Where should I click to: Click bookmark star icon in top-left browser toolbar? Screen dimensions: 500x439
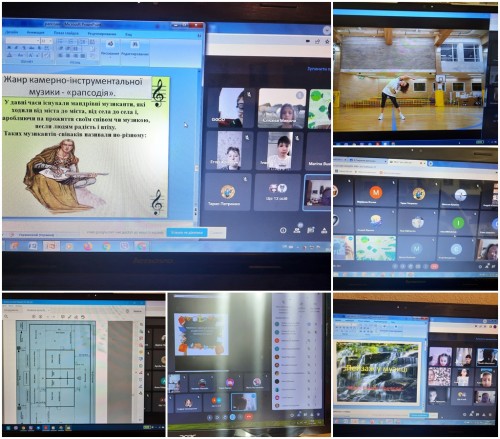[x=327, y=41]
